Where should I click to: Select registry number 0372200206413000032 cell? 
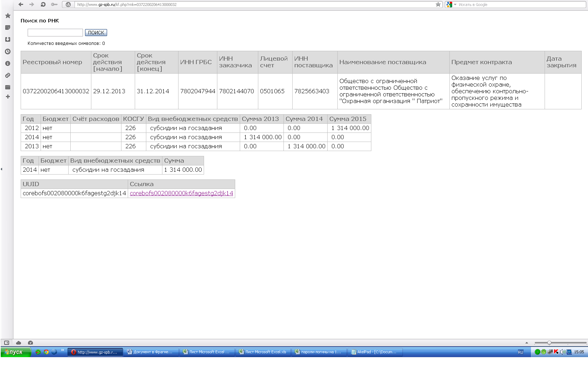(56, 91)
